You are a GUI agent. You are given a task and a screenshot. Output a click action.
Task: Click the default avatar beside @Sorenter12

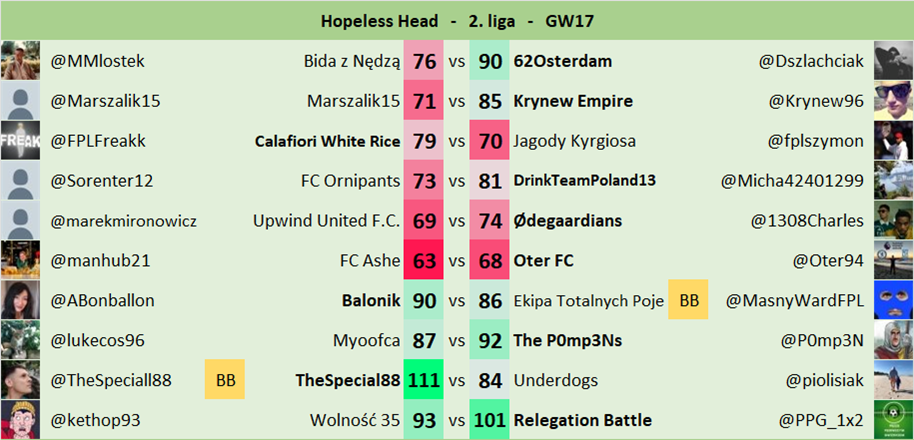pos(20,181)
